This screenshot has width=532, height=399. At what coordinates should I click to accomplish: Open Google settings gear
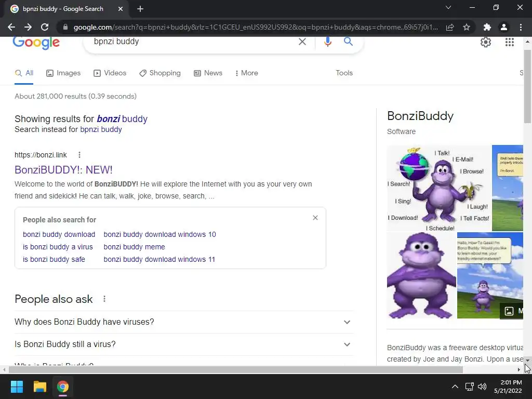[486, 42]
